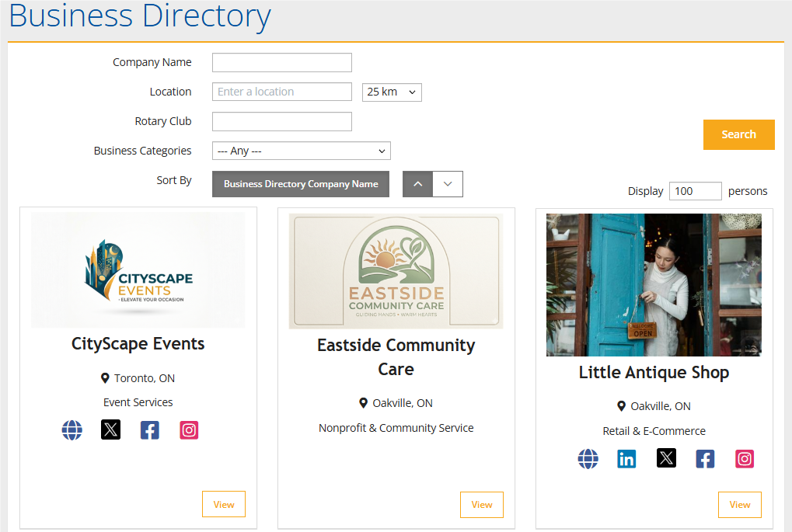Click location pin icon on Eastside Community Care card

pos(363,403)
